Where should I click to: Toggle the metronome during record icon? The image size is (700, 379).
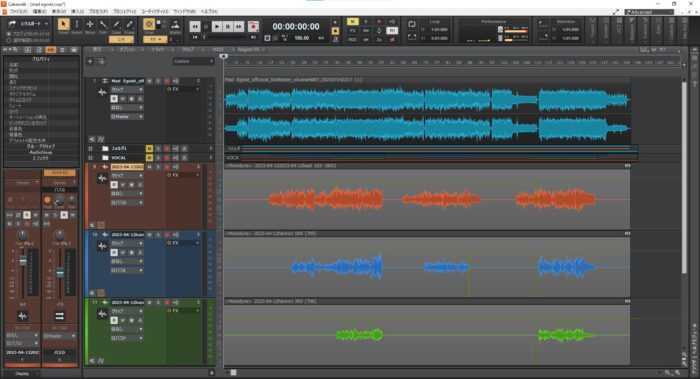coord(335,31)
